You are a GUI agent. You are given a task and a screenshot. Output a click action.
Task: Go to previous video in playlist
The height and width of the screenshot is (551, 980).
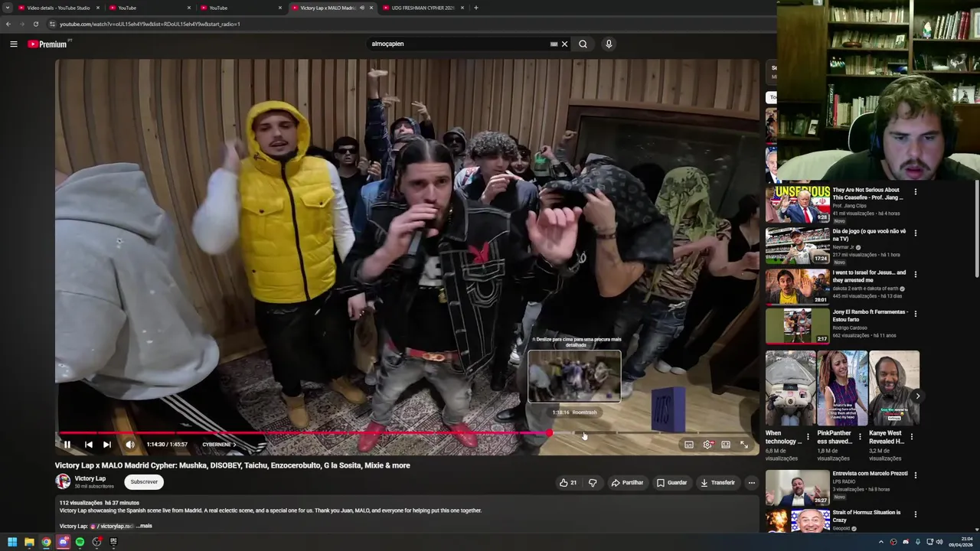89,445
